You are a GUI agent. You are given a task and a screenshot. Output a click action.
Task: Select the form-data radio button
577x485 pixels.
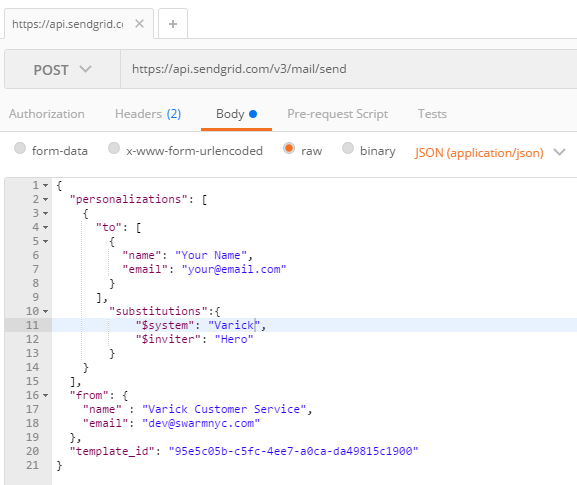pyautogui.click(x=20, y=148)
